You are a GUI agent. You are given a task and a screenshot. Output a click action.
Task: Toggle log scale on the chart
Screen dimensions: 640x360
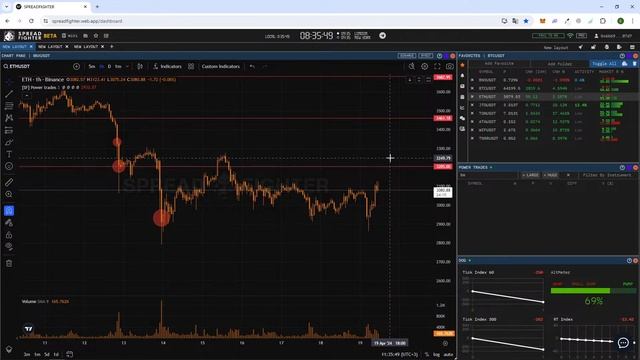click(436, 354)
